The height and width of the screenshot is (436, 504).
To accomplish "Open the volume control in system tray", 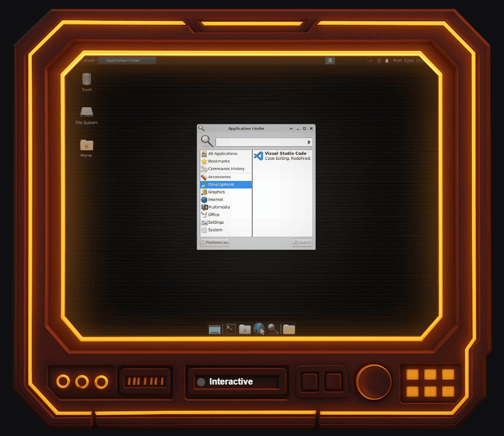I will click(x=371, y=61).
